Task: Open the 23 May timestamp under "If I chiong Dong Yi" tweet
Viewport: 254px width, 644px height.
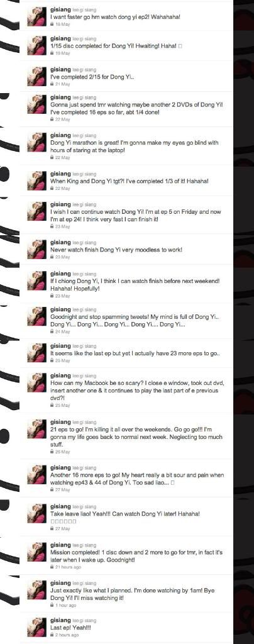Action: [63, 296]
